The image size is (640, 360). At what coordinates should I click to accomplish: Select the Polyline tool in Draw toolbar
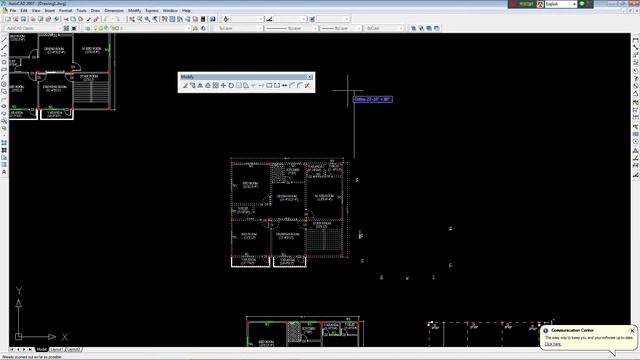pos(4,54)
